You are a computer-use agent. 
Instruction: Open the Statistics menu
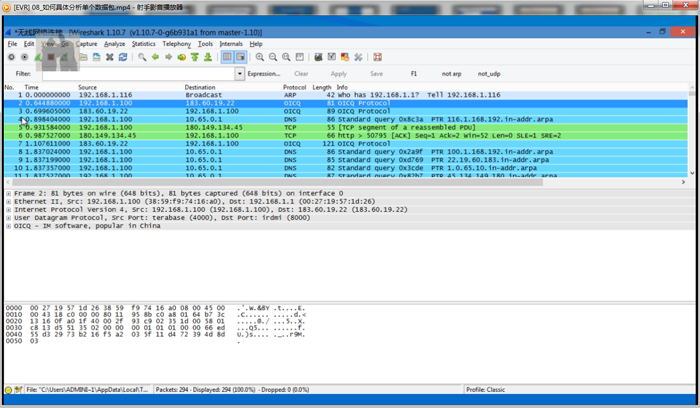click(144, 44)
